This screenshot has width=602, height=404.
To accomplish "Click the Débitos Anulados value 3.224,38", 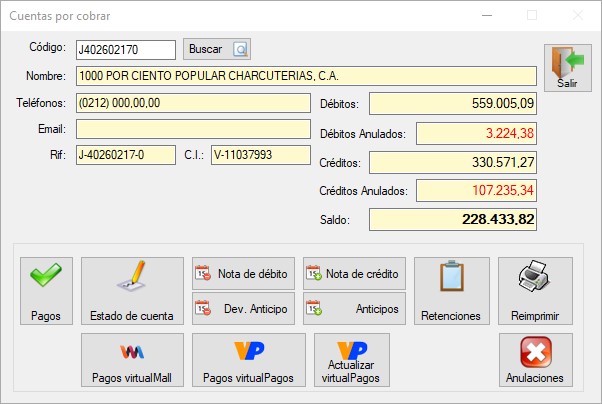I will pyautogui.click(x=476, y=133).
